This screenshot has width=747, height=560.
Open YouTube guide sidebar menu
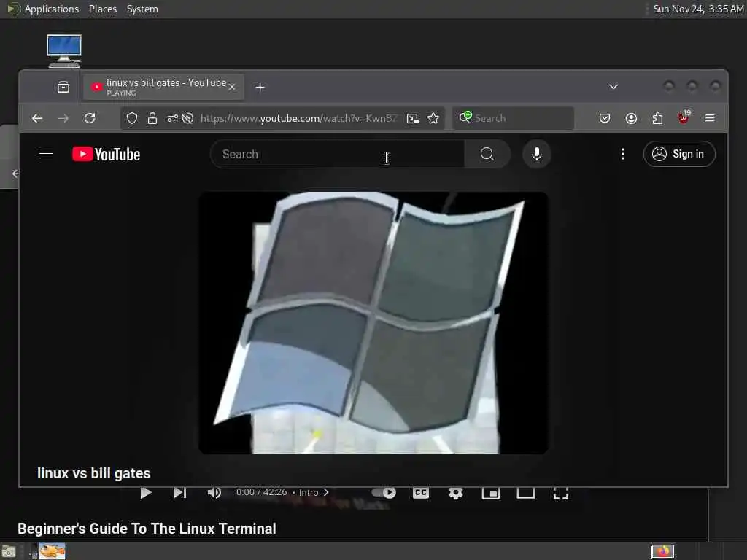click(x=46, y=154)
